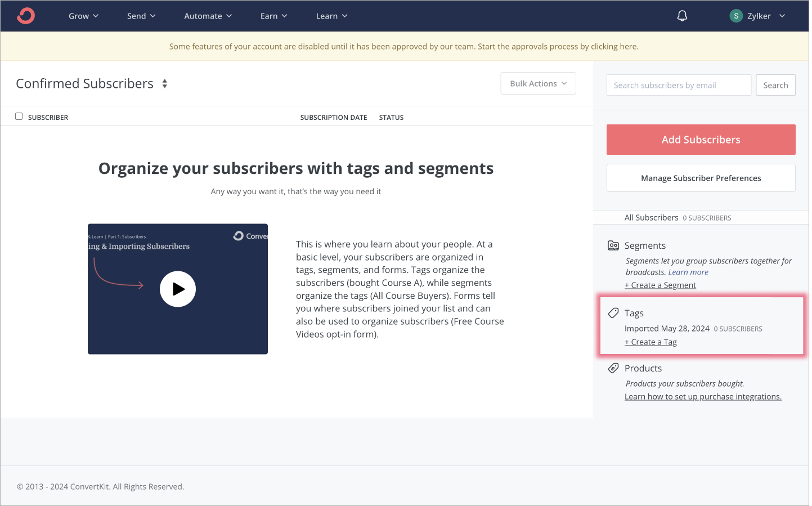This screenshot has height=506, width=812.
Task: Click the Products heading
Action: [643, 368]
